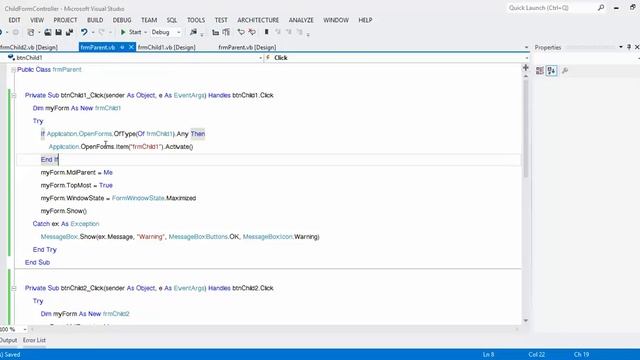Expand the Undo history dropdown arrow
Viewport: 640px width, 360px height.
click(x=93, y=32)
